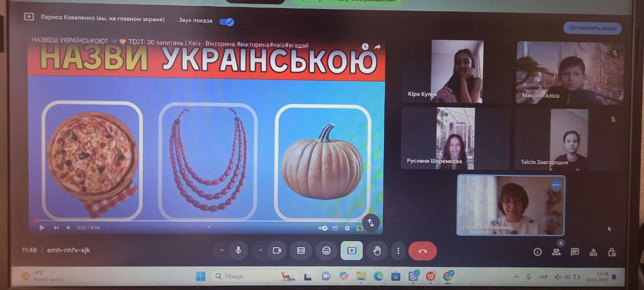The height and width of the screenshot is (290, 644).
Task: End the call with red hang-up button
Action: [x=423, y=251]
